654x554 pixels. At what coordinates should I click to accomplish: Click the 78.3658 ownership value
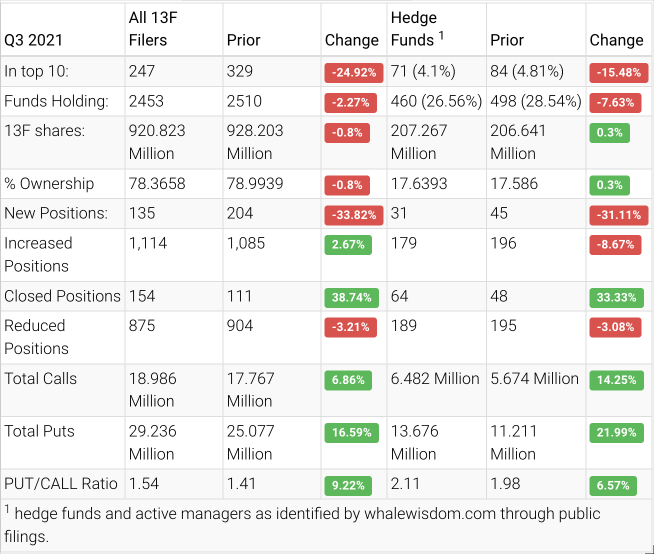[x=160, y=184]
